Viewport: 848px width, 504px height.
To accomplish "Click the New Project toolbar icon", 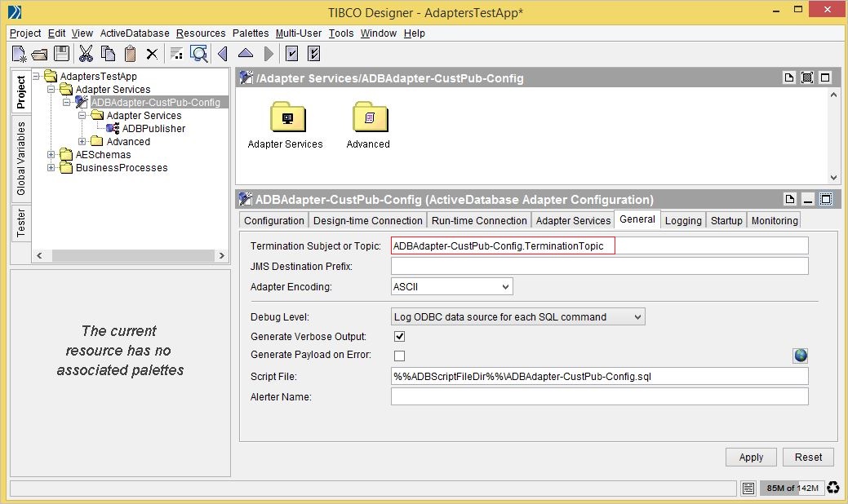I will (x=19, y=54).
